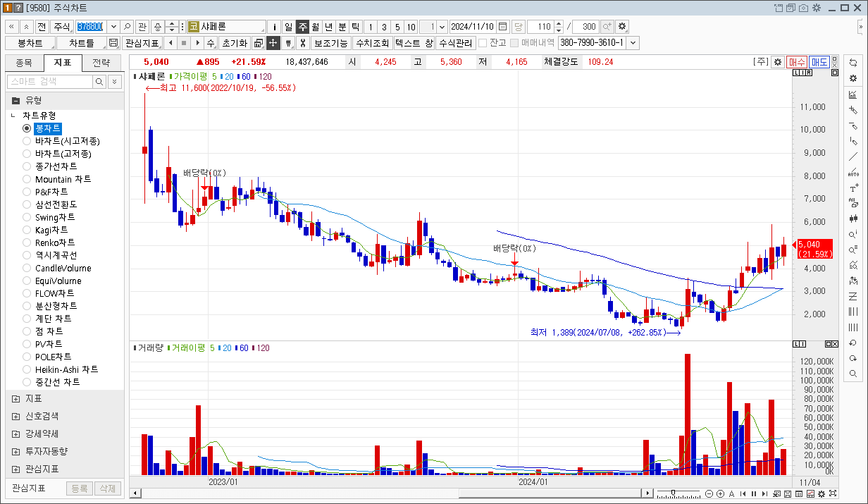Click the blue 매도 sell button

coord(819,62)
